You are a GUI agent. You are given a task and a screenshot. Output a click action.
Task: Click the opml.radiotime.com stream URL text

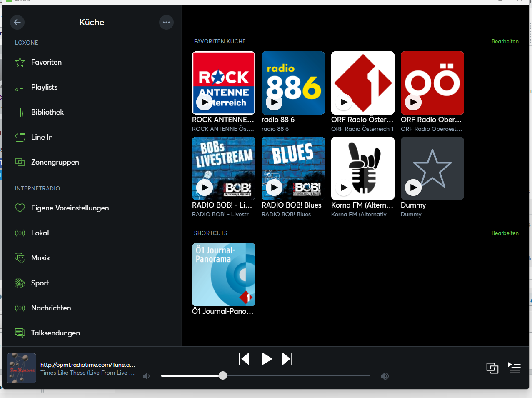tap(87, 365)
